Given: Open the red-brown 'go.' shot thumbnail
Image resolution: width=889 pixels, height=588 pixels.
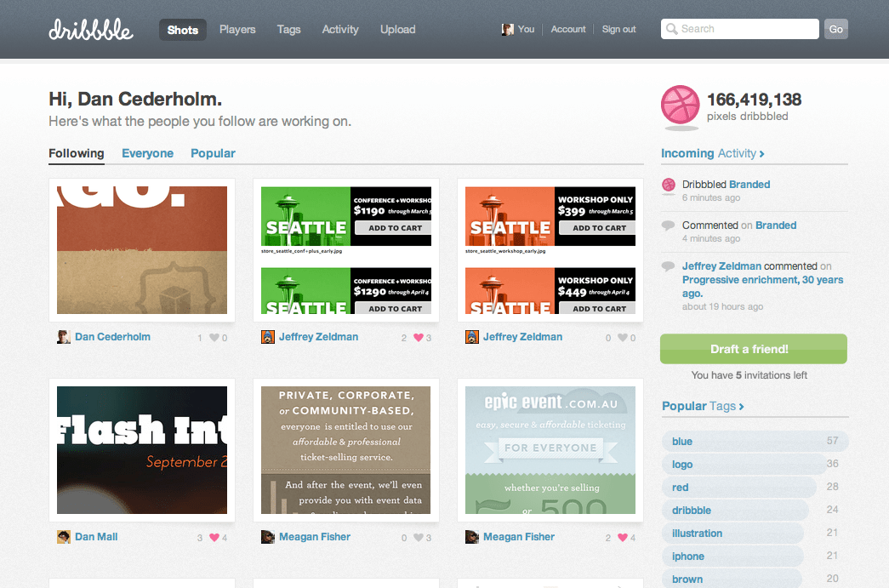Looking at the screenshot, I should [x=142, y=250].
